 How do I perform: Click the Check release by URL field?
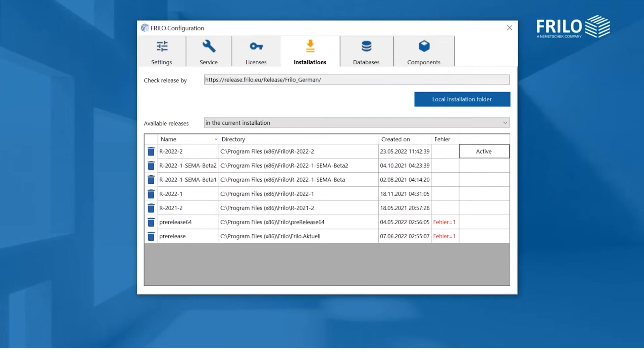tap(356, 80)
